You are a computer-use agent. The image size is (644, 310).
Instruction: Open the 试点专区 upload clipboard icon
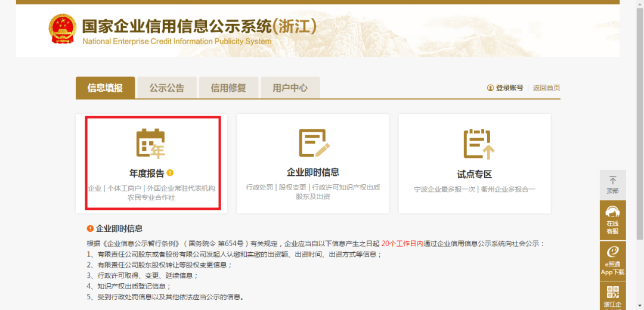tap(479, 144)
